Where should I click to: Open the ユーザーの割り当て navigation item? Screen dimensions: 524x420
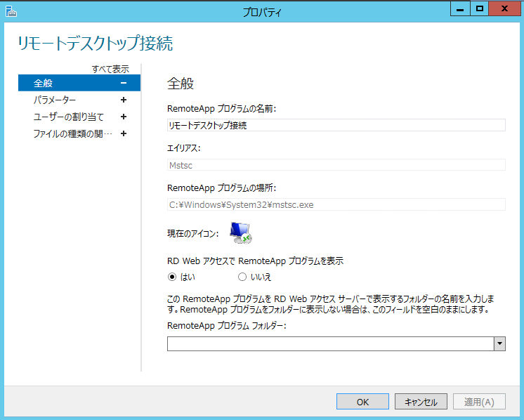79,117
